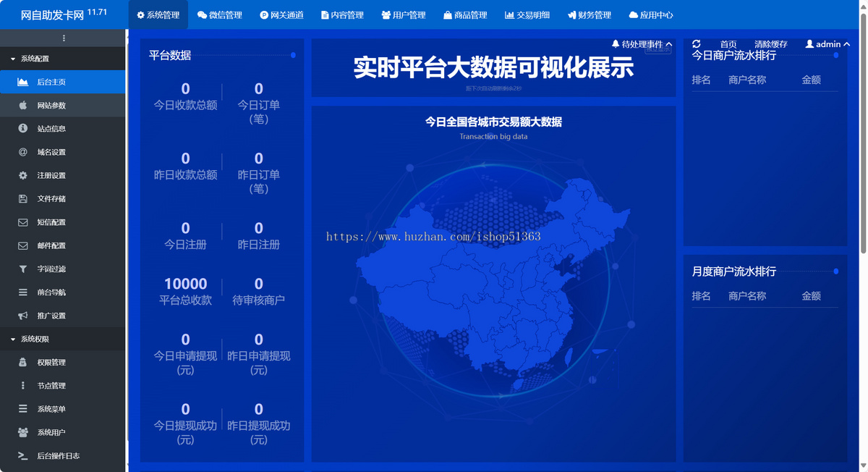
Task: Click the 今日注册 label
Action: coord(186,245)
